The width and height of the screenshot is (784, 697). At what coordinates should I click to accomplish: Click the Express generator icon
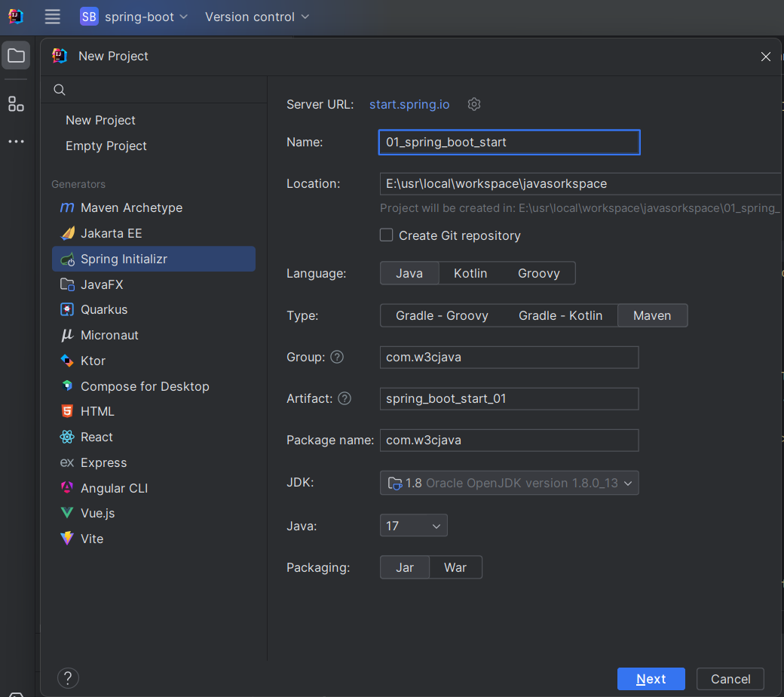(x=67, y=463)
